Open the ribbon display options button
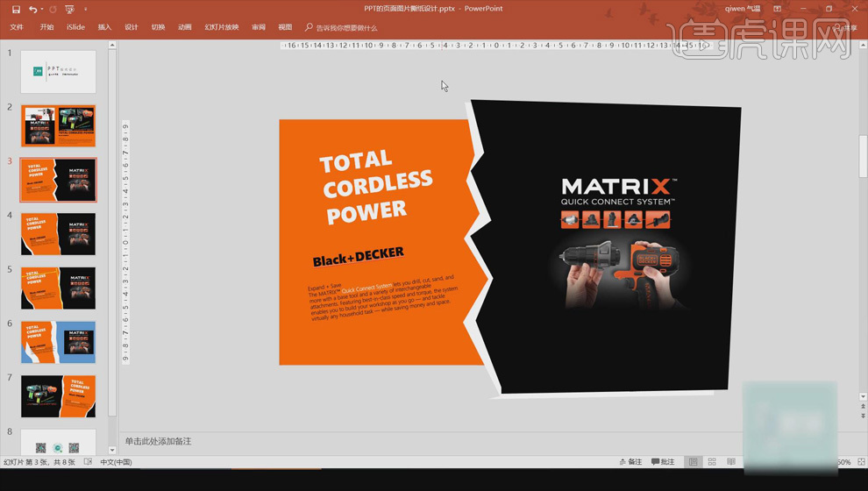 pos(777,9)
